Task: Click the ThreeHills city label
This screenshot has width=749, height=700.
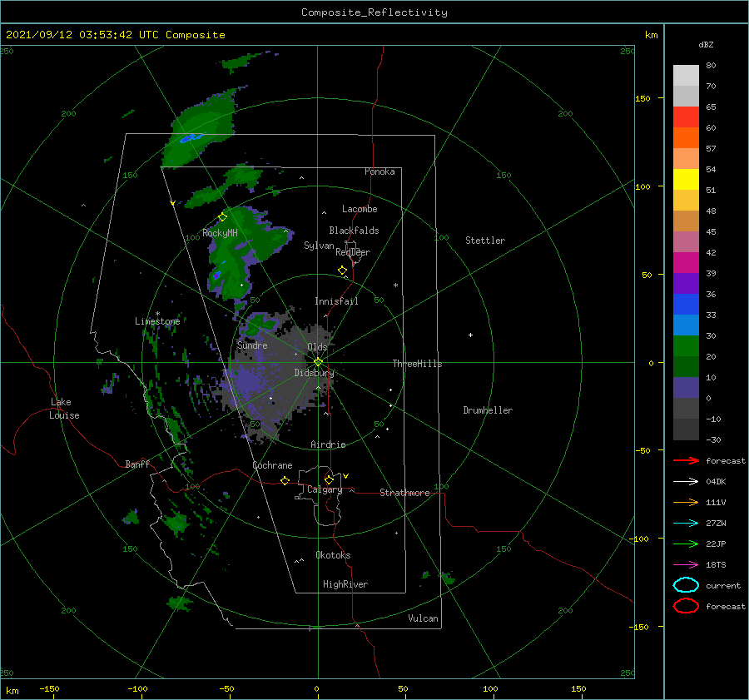Action: [418, 364]
